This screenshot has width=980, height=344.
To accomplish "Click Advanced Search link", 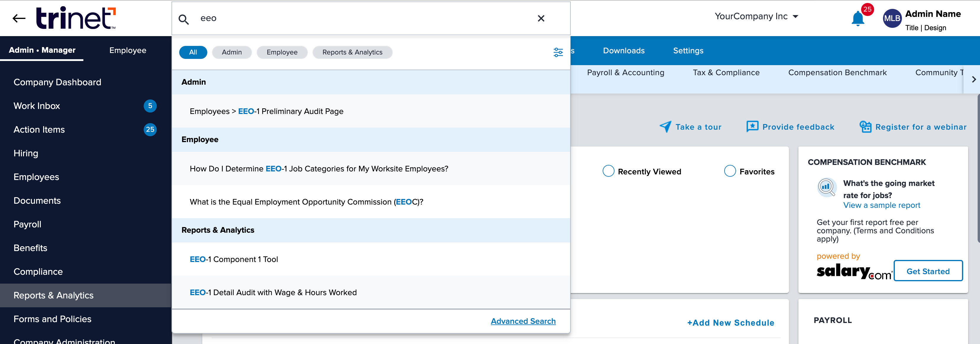I will (523, 321).
